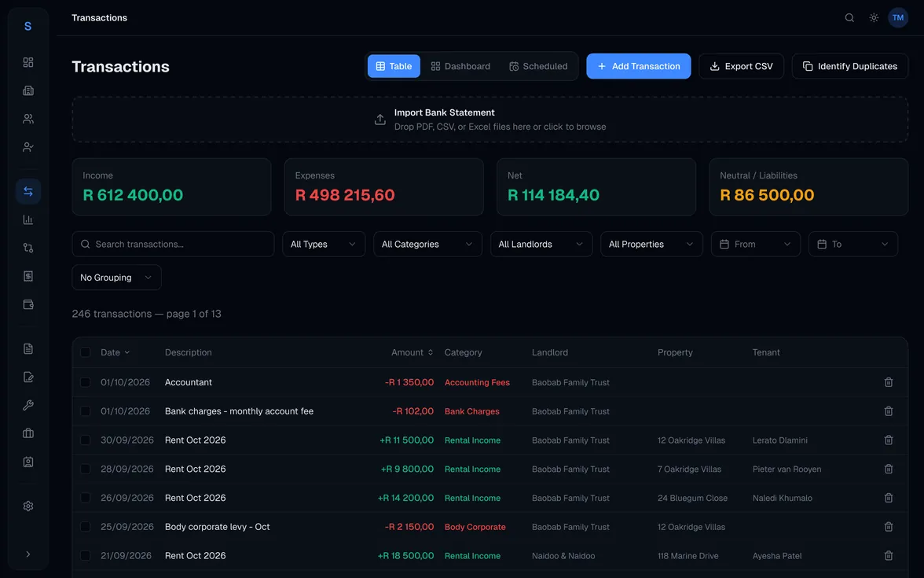Open the dashboard grid icon in sidebar

coord(27,63)
